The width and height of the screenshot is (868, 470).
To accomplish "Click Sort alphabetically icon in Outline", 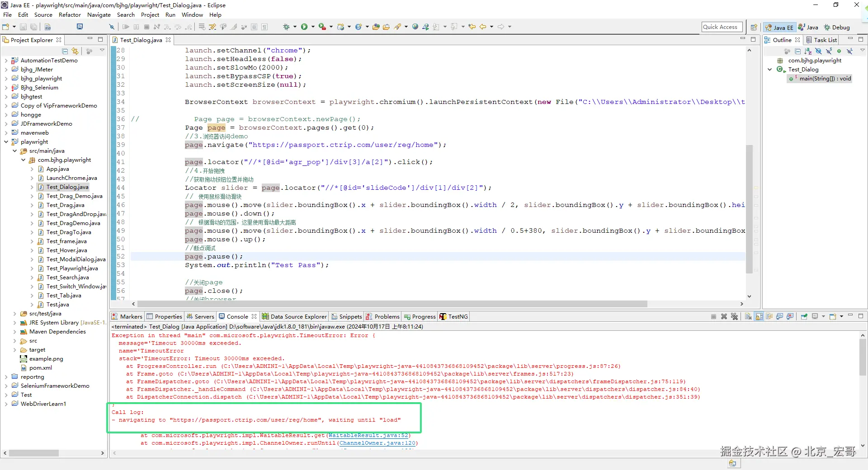I will click(x=808, y=51).
